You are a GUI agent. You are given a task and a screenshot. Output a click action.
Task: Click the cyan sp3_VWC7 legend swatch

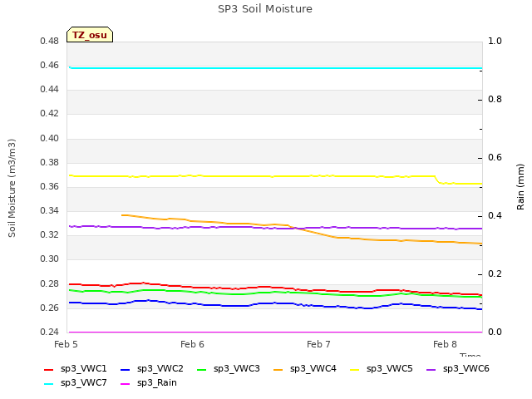coord(49,384)
